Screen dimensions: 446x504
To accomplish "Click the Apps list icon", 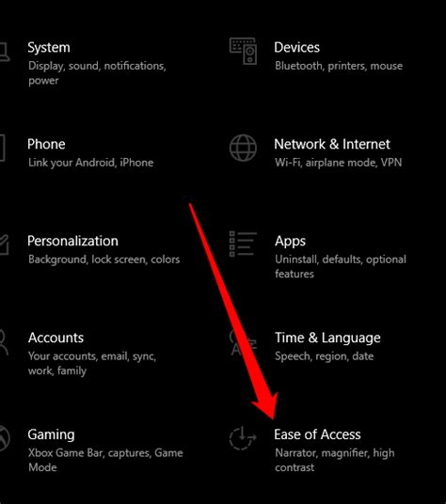I will 243,244.
